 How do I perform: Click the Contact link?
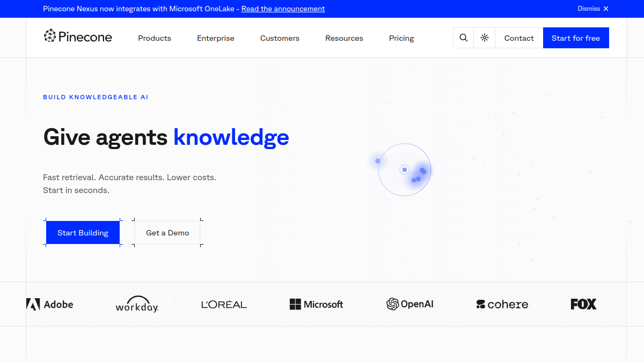519,38
